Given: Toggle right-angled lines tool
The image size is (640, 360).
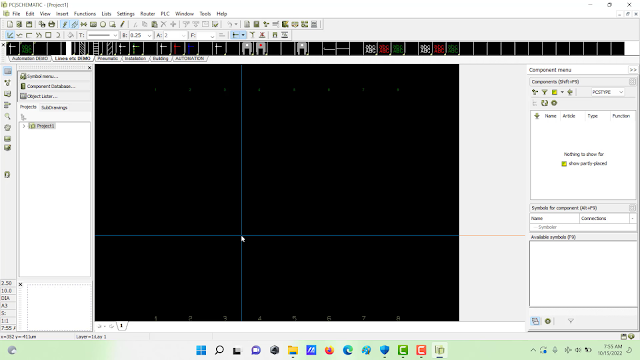Looking at the screenshot, I should (29, 35).
